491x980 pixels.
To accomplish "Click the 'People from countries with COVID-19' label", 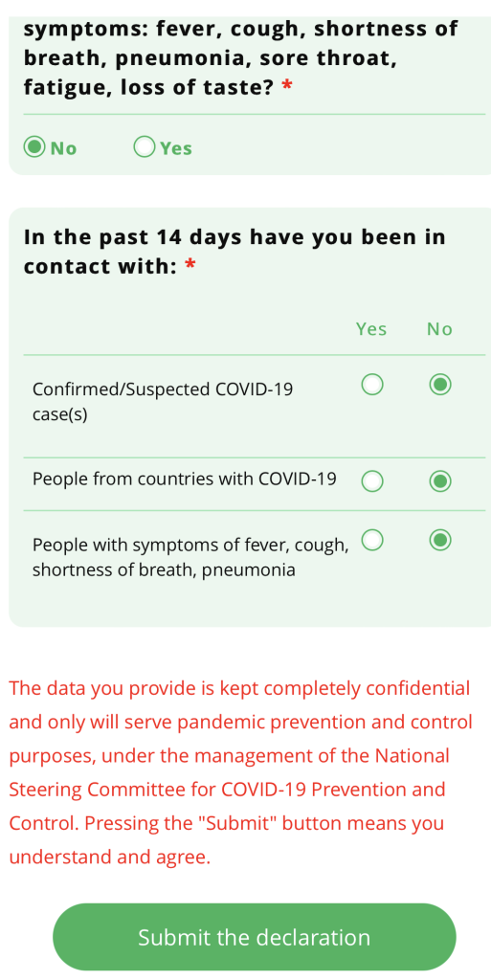I will [x=185, y=479].
